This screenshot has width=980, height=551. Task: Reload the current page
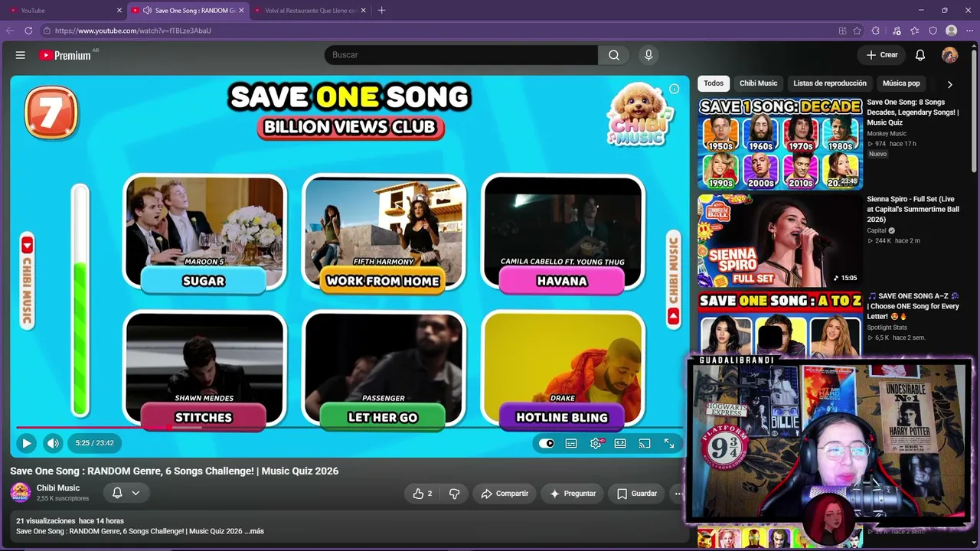[x=28, y=31]
